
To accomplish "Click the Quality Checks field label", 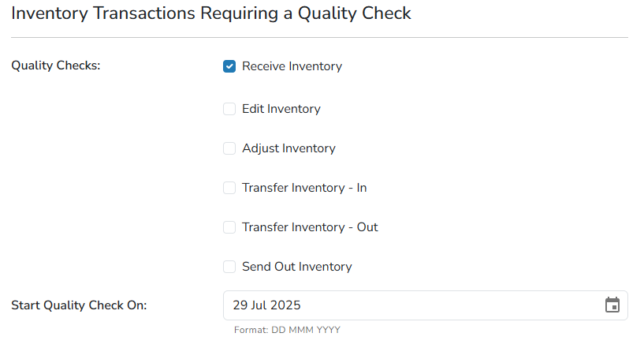I will 56,65.
